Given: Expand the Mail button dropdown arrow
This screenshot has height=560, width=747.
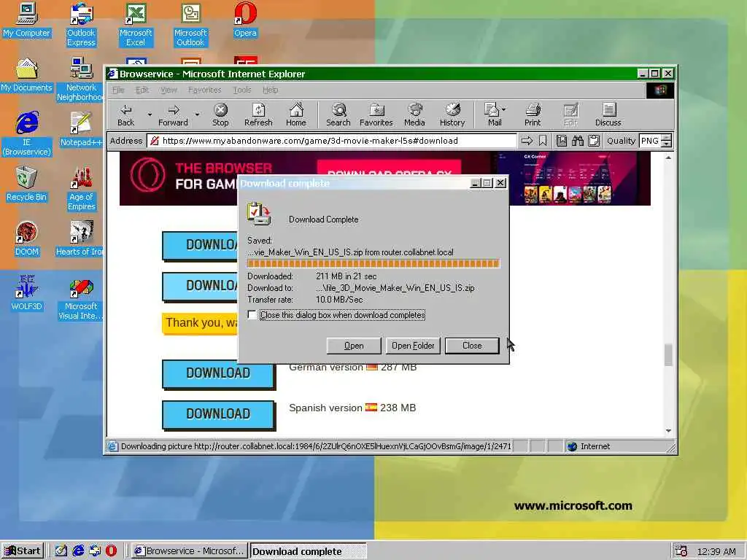Looking at the screenshot, I should click(x=504, y=109).
